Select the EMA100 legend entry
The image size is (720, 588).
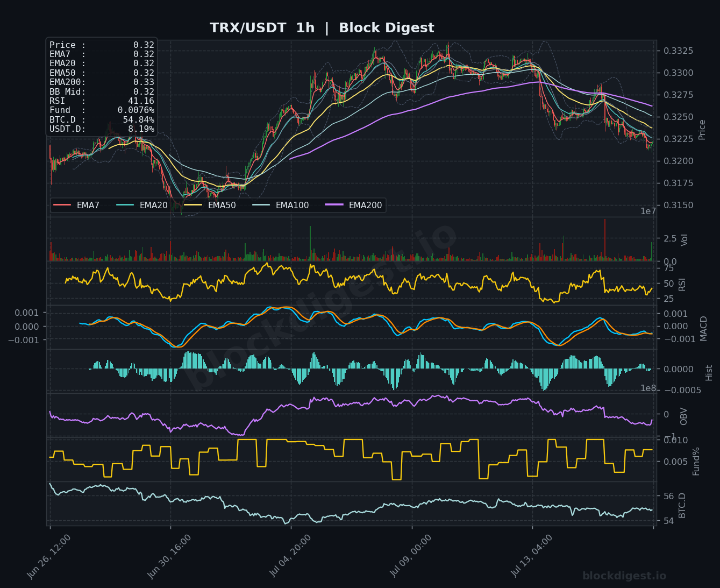coord(281,205)
